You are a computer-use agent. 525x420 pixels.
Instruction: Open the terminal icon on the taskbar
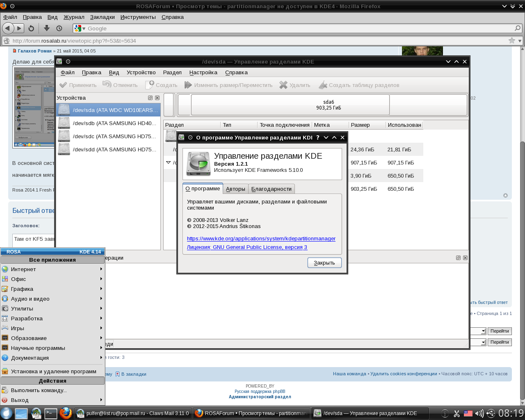tap(51, 413)
